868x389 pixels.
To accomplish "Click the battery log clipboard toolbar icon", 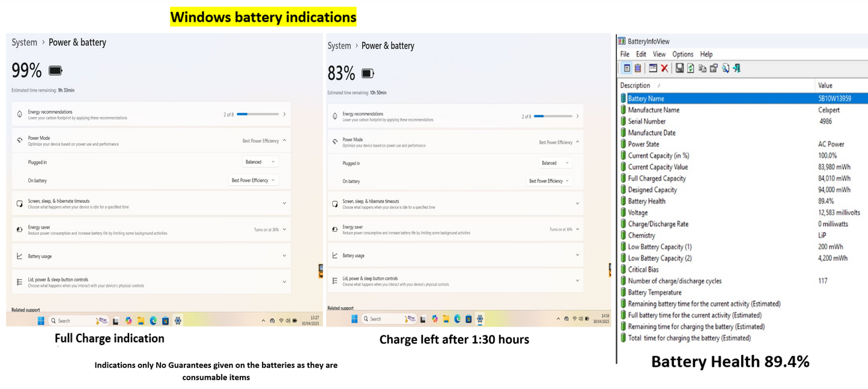I will pos(637,68).
